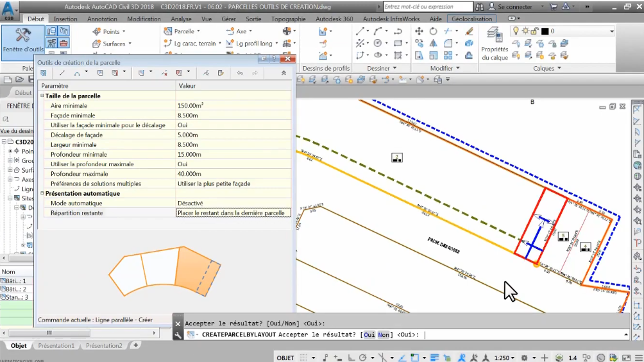Click the draw tangent curve tool in parcel toolbar

coord(77,73)
